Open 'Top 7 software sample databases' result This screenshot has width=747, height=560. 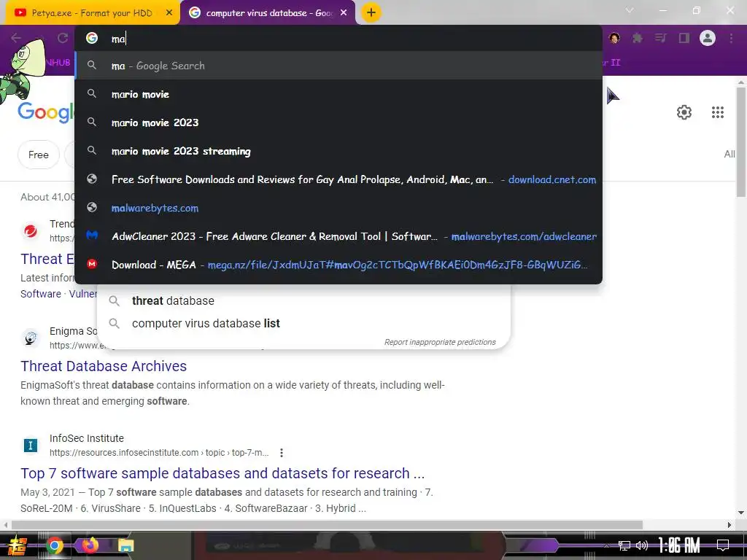coord(222,473)
